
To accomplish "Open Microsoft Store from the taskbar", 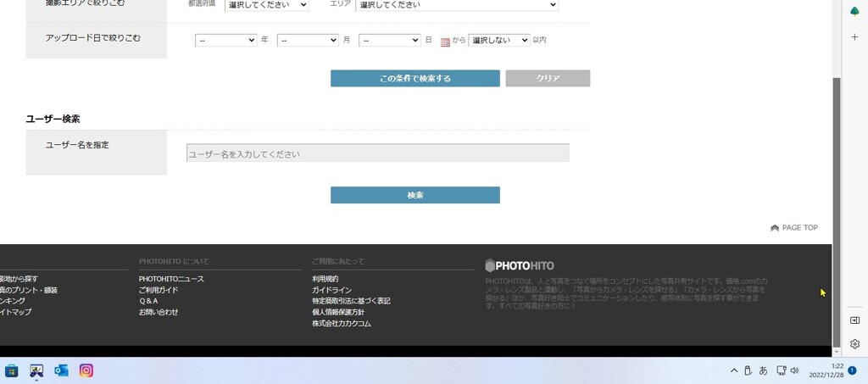I will (12, 370).
